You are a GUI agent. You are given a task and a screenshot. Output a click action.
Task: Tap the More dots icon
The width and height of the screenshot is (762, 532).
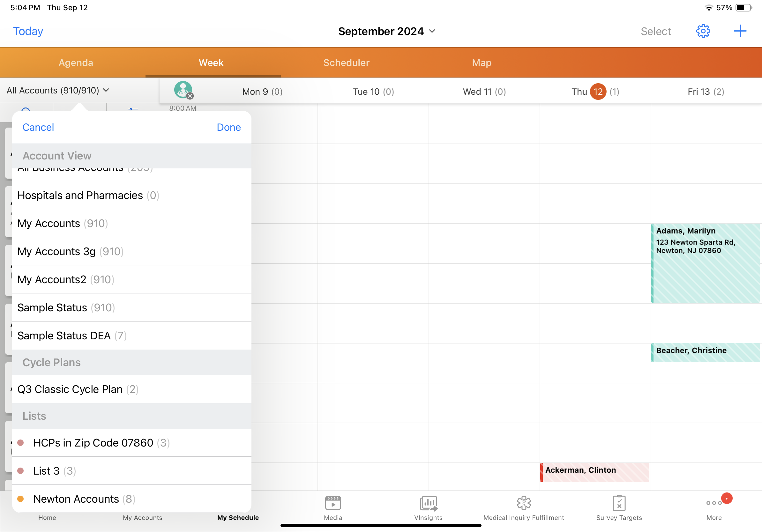click(x=713, y=503)
